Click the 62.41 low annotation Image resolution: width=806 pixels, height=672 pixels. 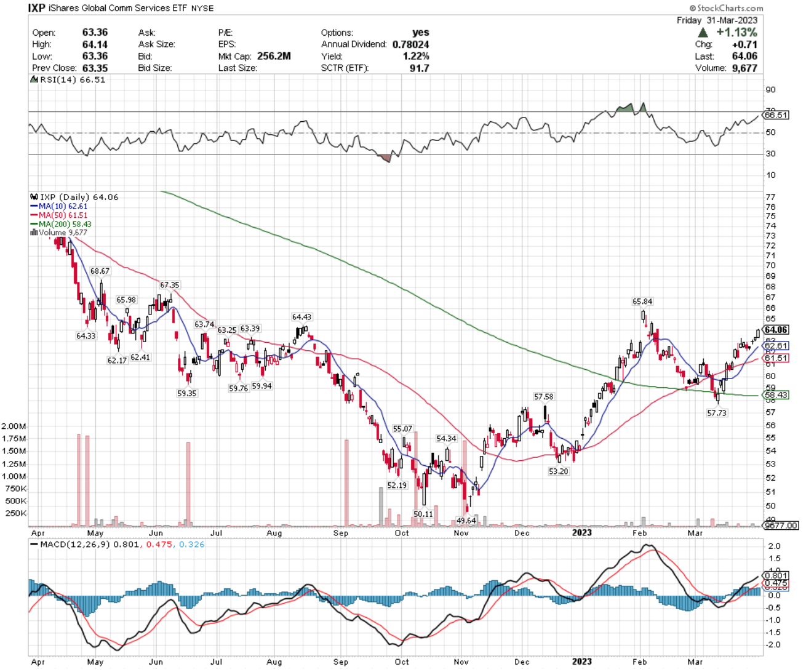click(140, 357)
